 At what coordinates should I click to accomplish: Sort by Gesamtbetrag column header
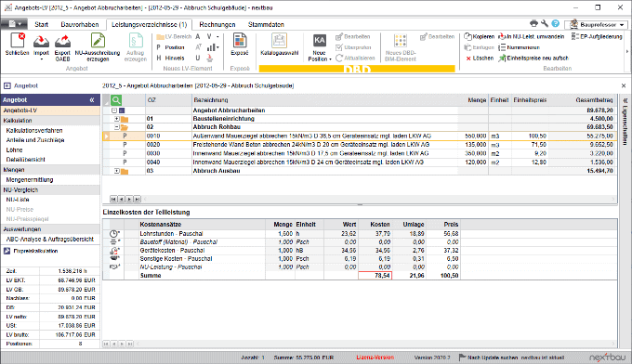click(x=584, y=100)
